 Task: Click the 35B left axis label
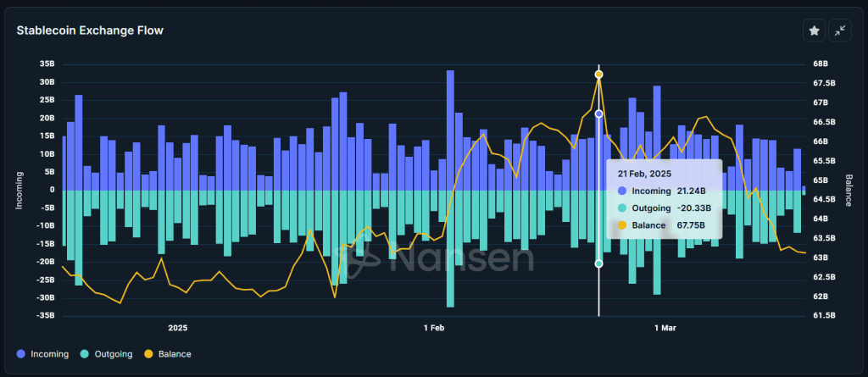47,64
